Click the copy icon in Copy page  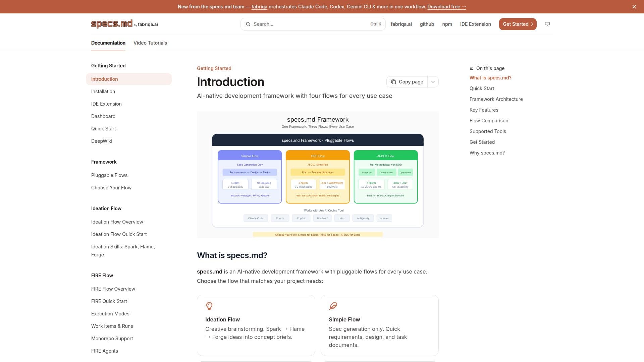(393, 82)
